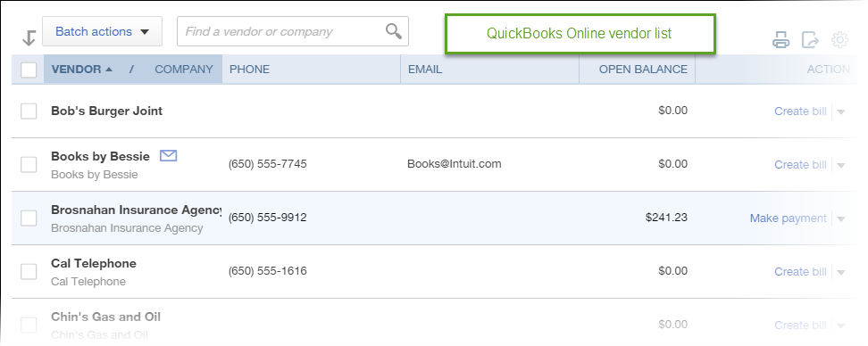Expand the action arrow beside Make payment

point(841,218)
